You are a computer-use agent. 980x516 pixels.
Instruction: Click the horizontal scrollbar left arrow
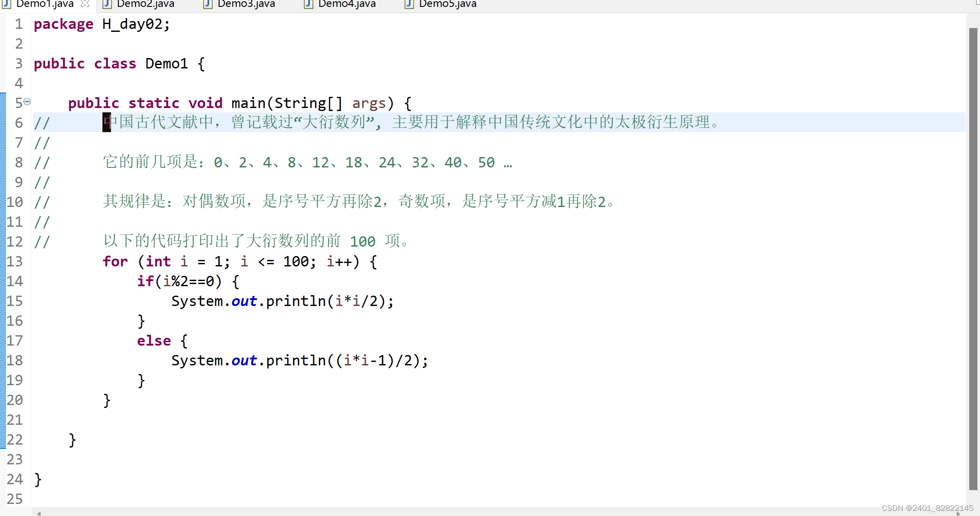click(39, 513)
